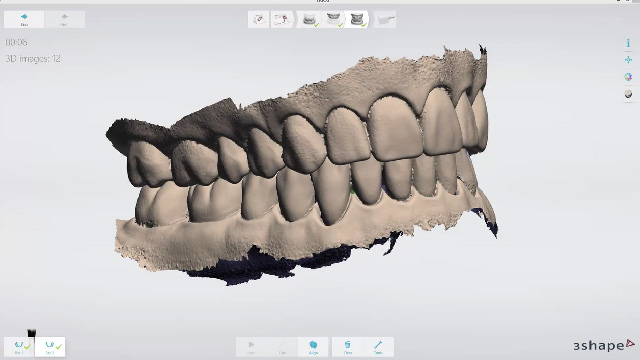
Task: Click the Clear trash button
Action: (348, 347)
